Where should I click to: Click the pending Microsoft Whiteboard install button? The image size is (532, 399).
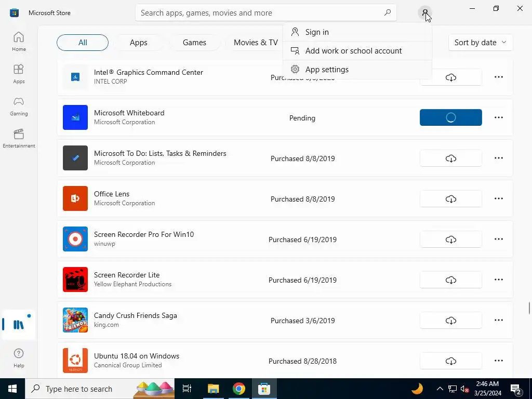tap(450, 117)
